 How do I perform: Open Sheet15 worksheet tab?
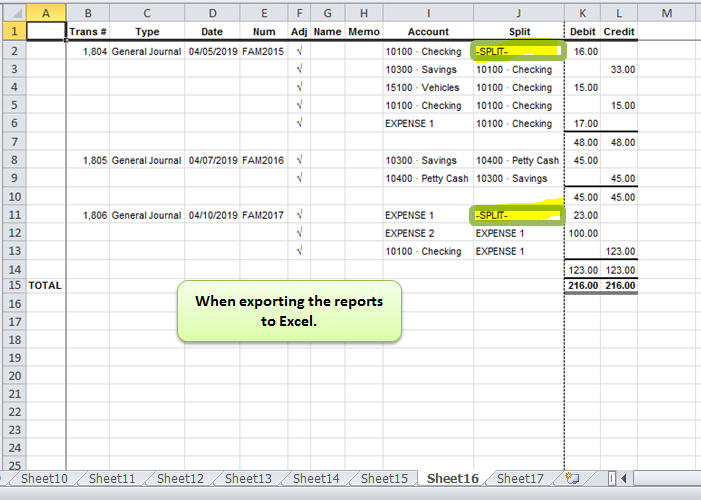click(x=384, y=479)
